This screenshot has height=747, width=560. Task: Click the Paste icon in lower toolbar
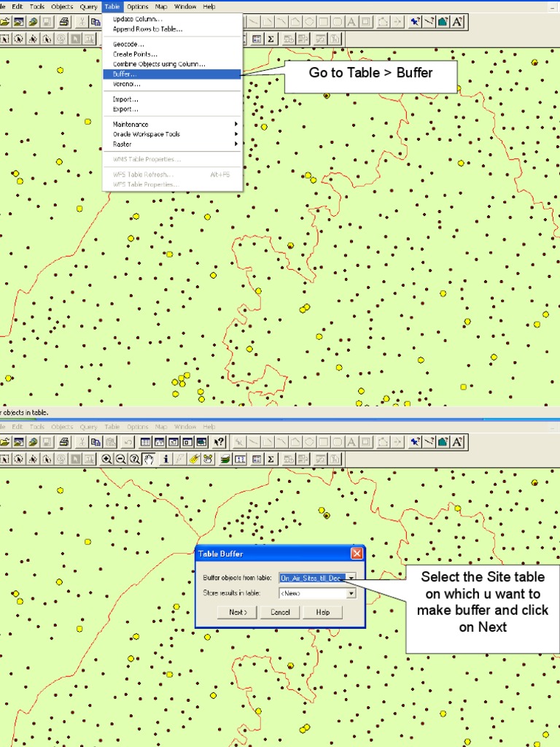pos(111,442)
